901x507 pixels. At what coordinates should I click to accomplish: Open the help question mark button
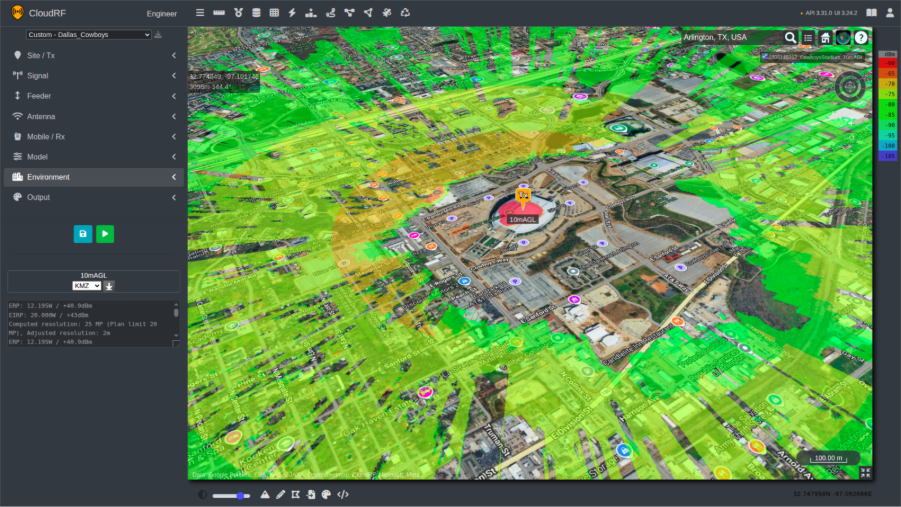click(x=861, y=38)
